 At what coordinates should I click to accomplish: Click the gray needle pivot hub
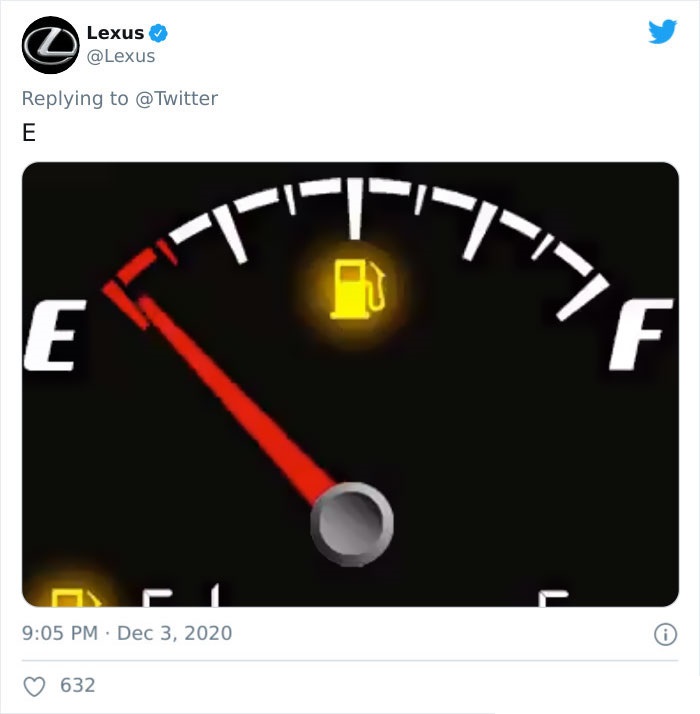pyautogui.click(x=351, y=523)
